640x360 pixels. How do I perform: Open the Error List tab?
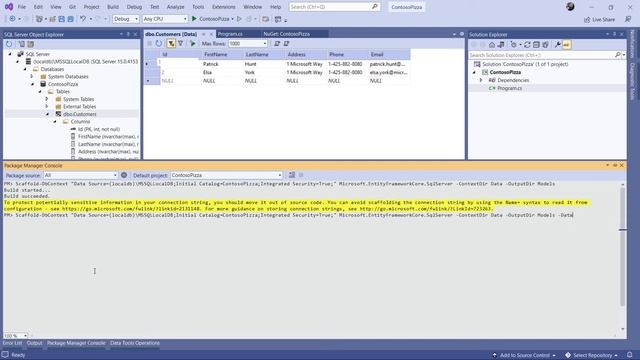pyautogui.click(x=12, y=343)
